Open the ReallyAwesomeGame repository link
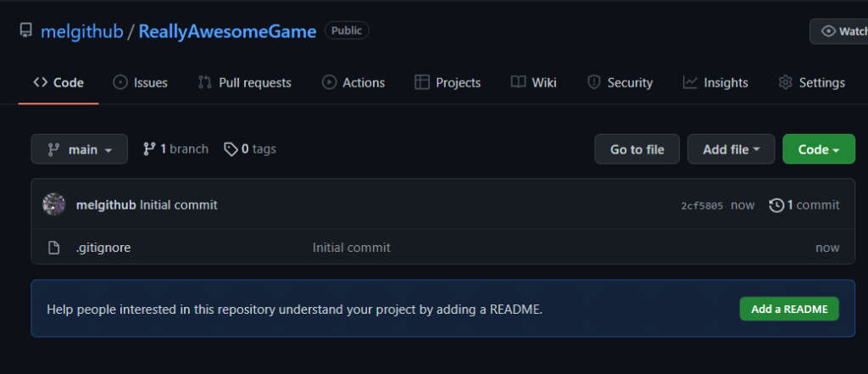The image size is (868, 374). (227, 31)
